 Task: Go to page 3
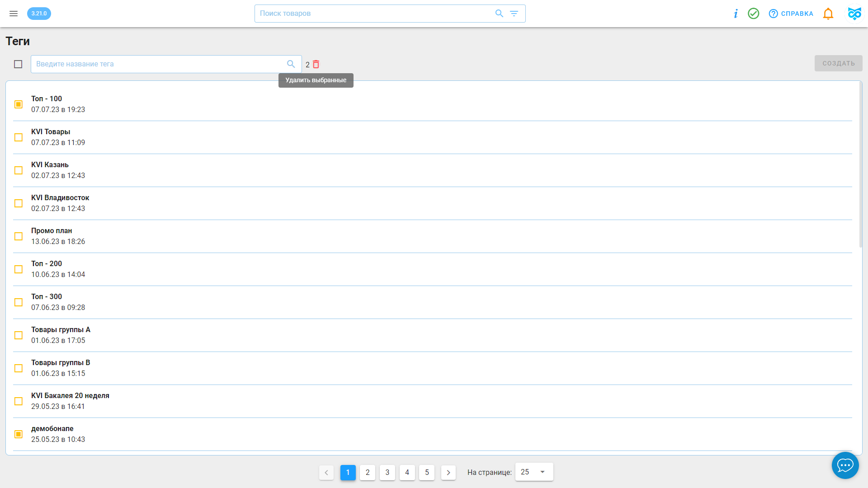(x=387, y=472)
